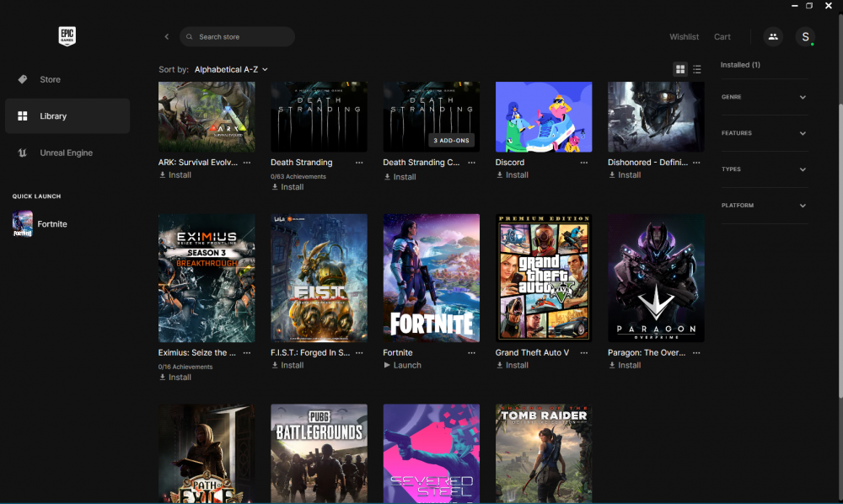Open the S account profile avatar
The height and width of the screenshot is (504, 843).
805,36
